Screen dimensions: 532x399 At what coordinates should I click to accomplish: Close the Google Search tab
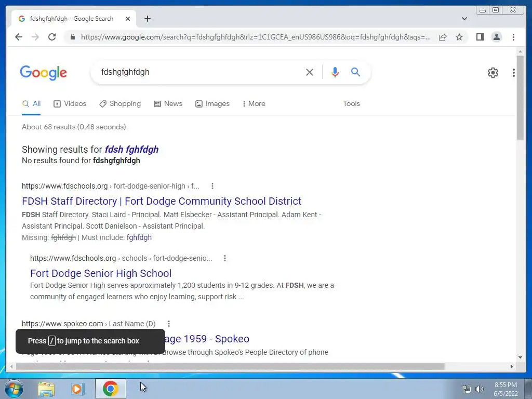pos(128,19)
